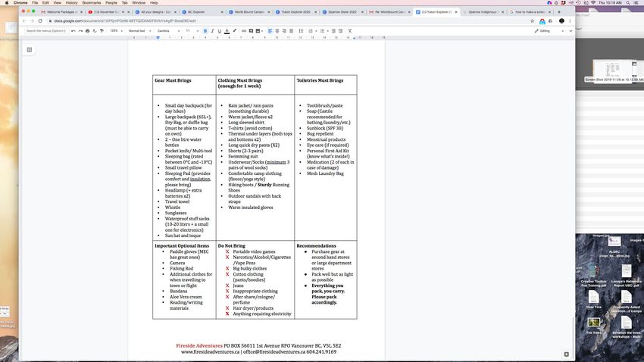The width and height of the screenshot is (644, 362).
Task: Print the document via toolbar printer icon
Action: 87,31
